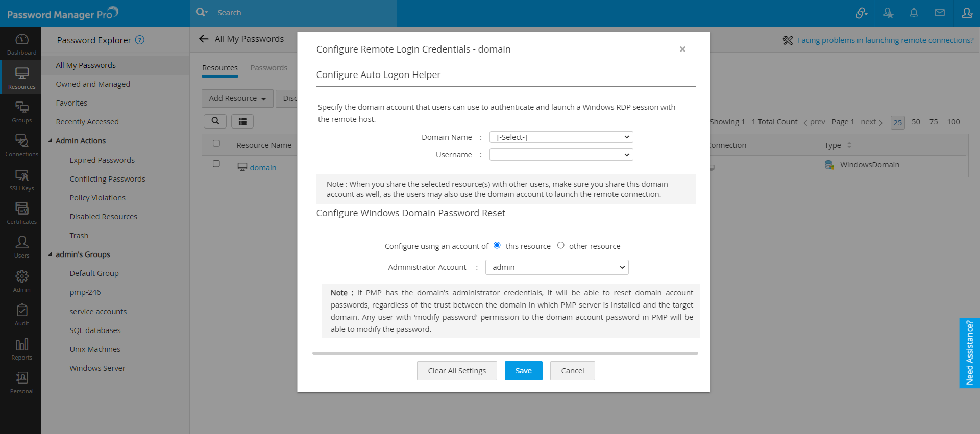Collapse the Admin Actions tree section

50,140
